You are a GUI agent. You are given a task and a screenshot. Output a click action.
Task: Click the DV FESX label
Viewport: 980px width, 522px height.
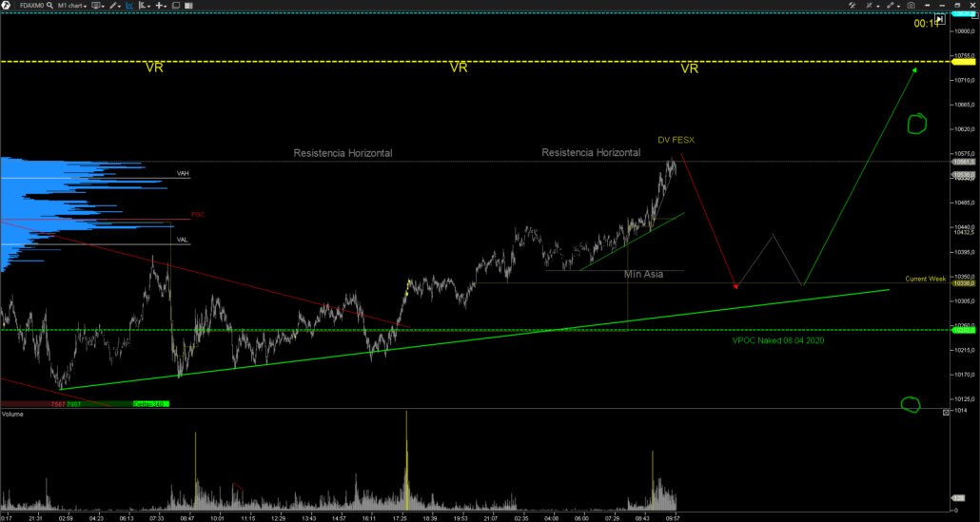point(676,140)
